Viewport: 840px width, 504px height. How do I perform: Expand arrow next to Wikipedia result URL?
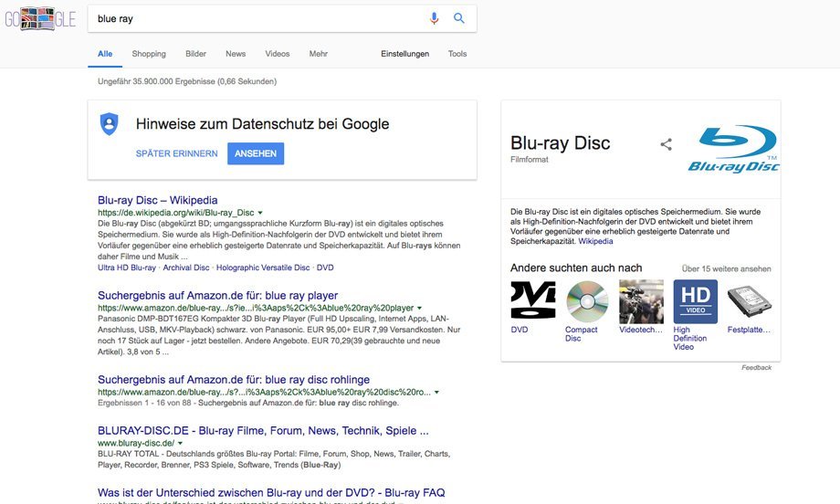click(260, 213)
